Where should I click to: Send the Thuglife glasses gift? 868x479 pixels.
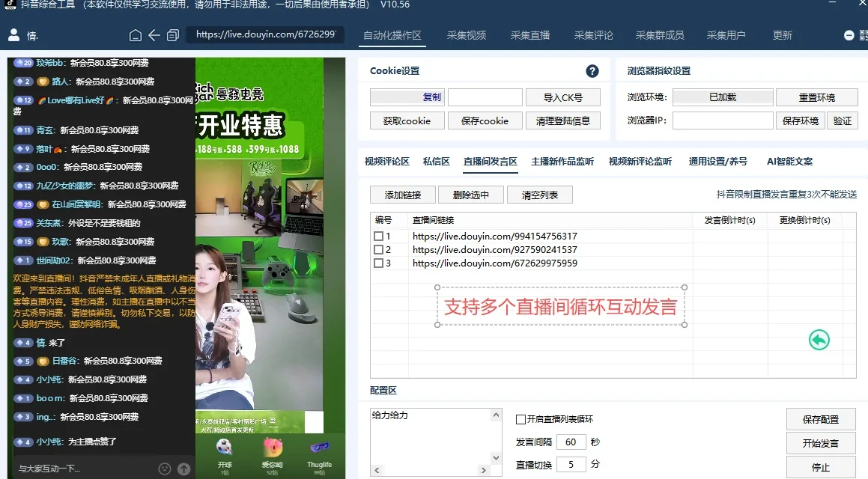[x=319, y=456]
